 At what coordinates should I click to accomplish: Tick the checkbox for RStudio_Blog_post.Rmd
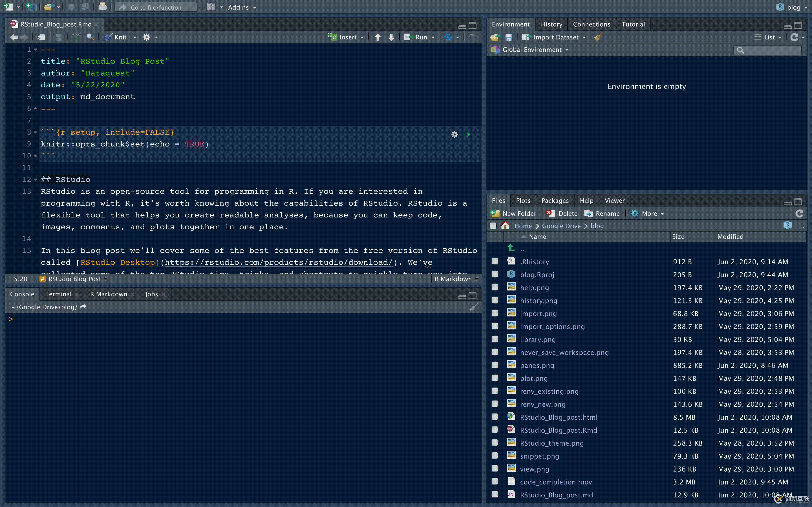[495, 430]
